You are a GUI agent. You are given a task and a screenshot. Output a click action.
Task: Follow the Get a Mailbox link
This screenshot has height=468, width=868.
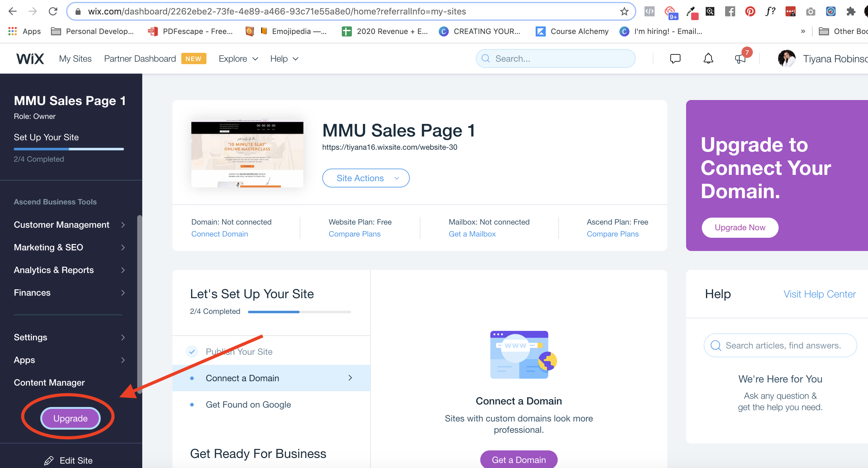472,234
